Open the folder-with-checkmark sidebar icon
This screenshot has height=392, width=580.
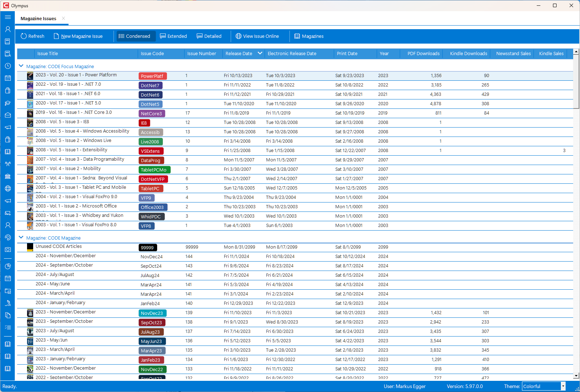[8, 291]
